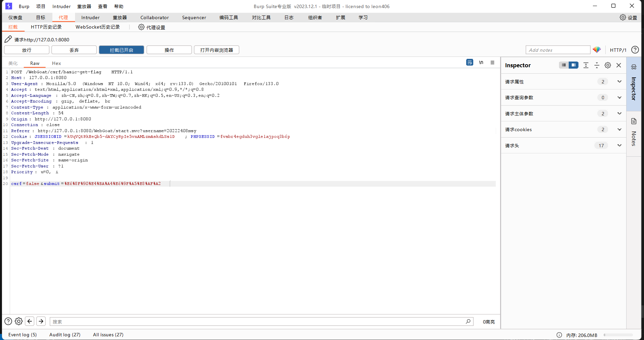The width and height of the screenshot is (644, 340).
Task: Open Audit log (27)
Action: point(65,335)
